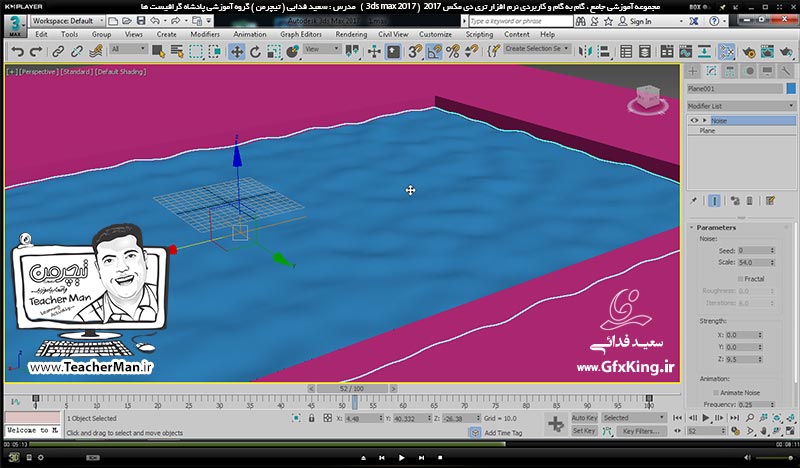Open the Modifiers menu
The width and height of the screenshot is (800, 468).
[x=205, y=34]
